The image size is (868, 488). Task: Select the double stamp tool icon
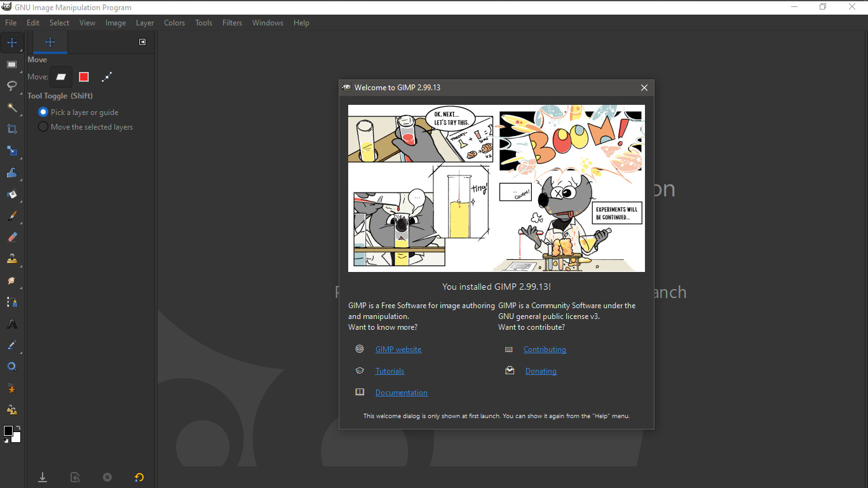click(12, 410)
